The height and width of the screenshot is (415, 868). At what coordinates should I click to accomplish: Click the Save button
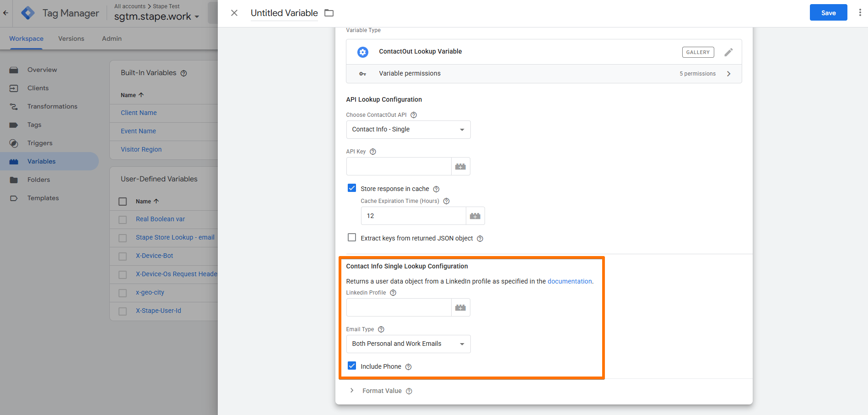[x=828, y=13]
